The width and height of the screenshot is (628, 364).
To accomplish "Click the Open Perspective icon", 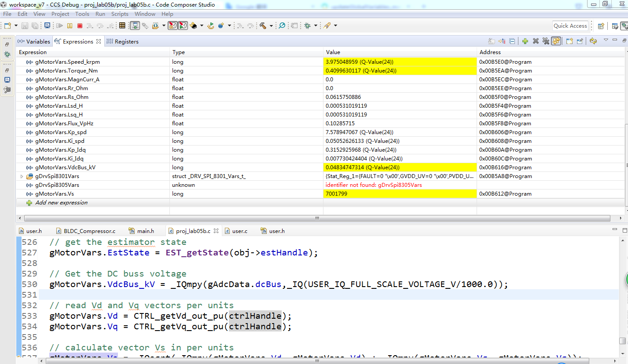I will [x=602, y=26].
